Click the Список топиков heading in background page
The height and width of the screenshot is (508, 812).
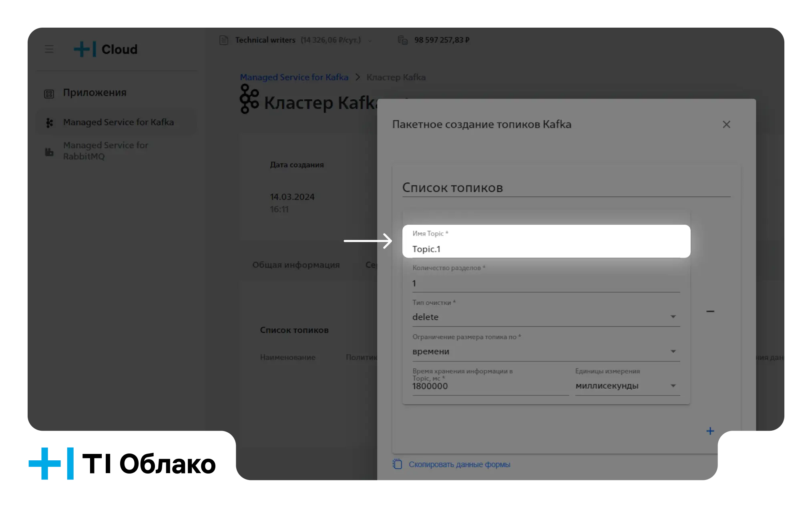pos(294,330)
